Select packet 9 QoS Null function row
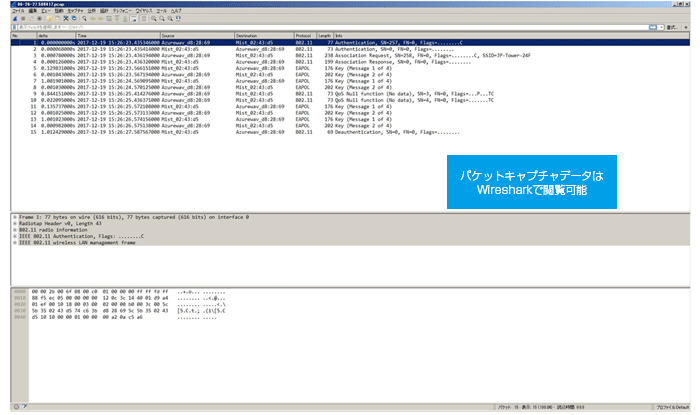The height and width of the screenshot is (415, 700). (350, 94)
